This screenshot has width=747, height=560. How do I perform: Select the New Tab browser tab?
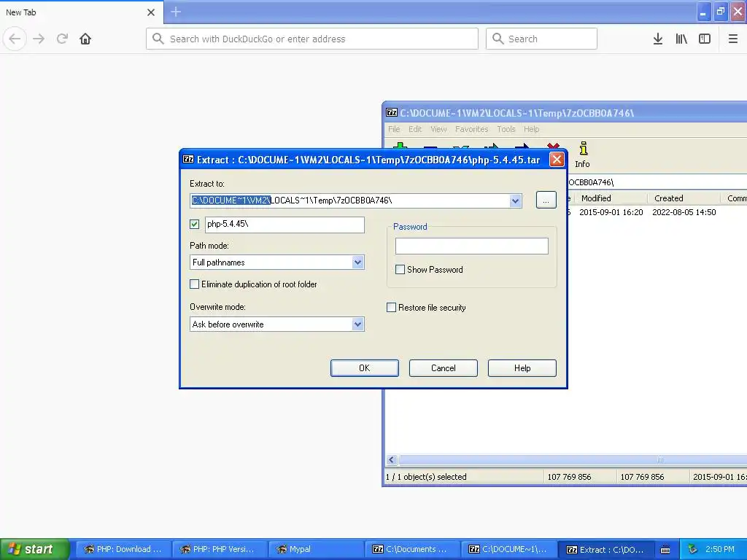[82, 12]
